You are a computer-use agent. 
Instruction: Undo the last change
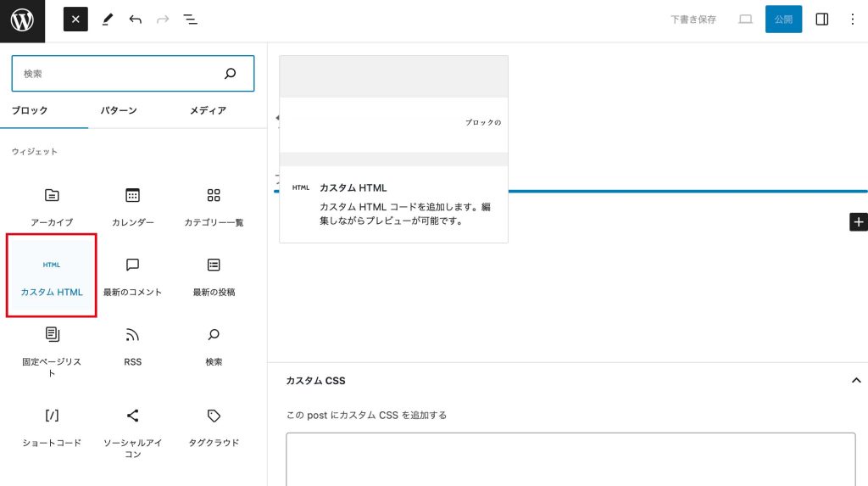(x=135, y=20)
